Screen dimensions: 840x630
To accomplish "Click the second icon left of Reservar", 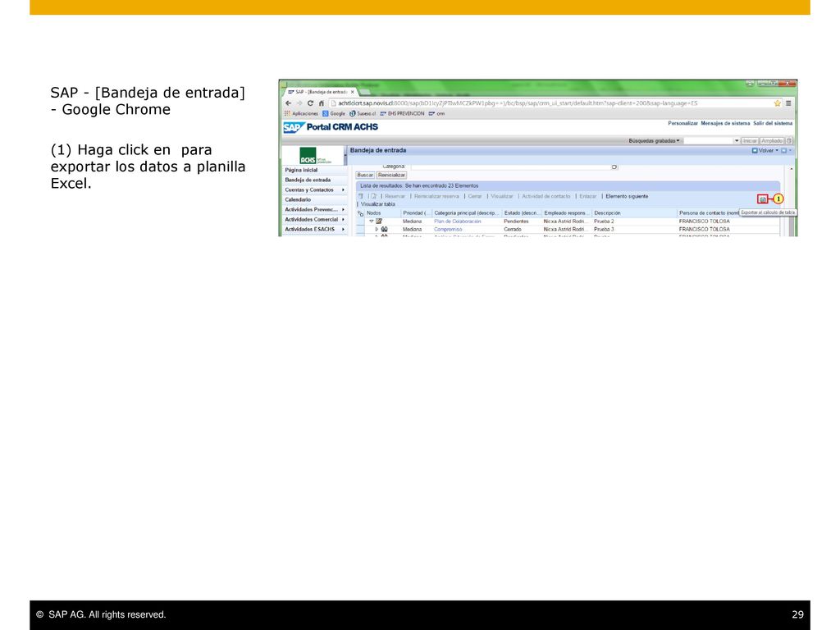I will (x=374, y=196).
